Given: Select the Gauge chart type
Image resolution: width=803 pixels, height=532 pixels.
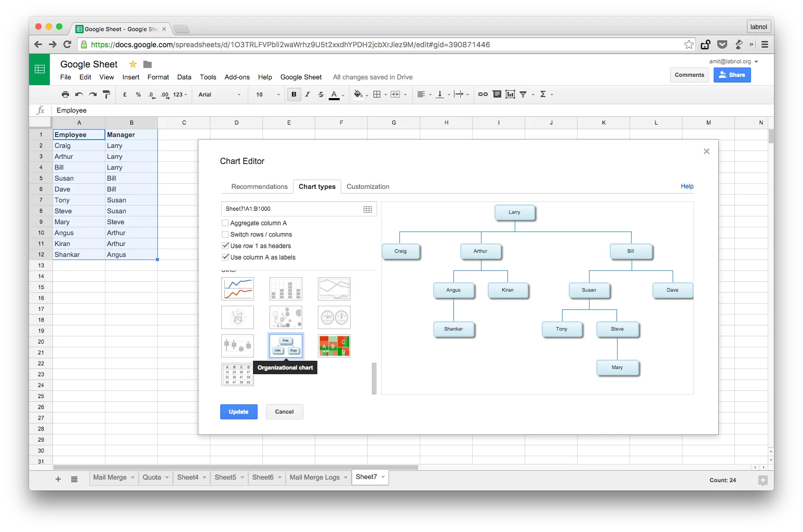Looking at the screenshot, I should 334,317.
